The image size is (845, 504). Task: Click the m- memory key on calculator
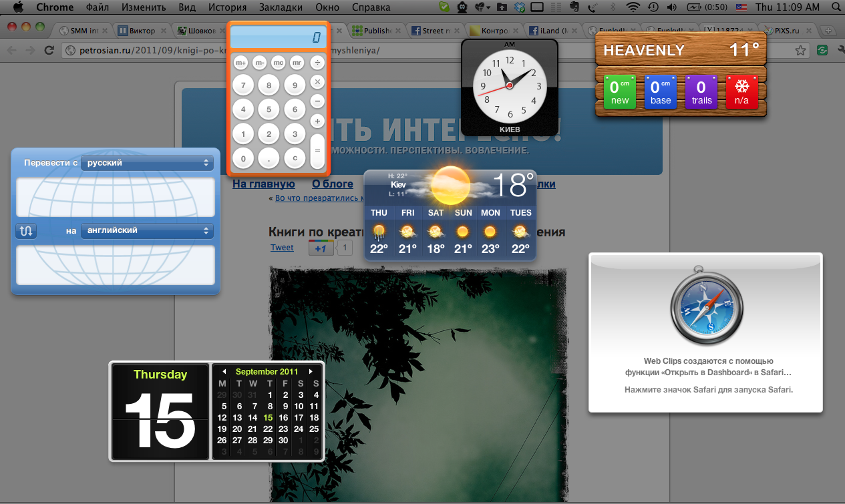(x=260, y=63)
